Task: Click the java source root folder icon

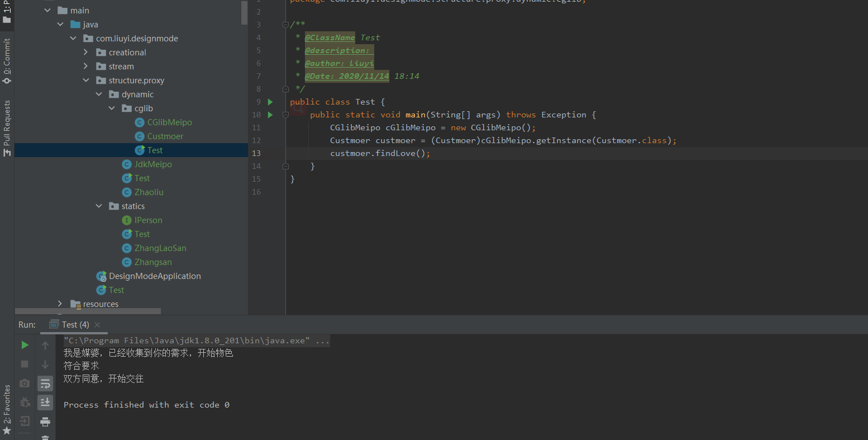Action: tap(75, 25)
